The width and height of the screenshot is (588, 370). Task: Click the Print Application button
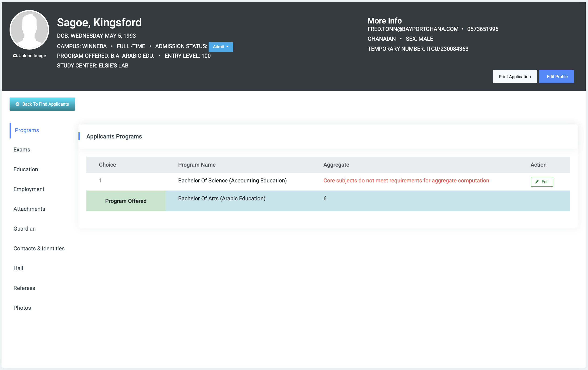(x=515, y=77)
